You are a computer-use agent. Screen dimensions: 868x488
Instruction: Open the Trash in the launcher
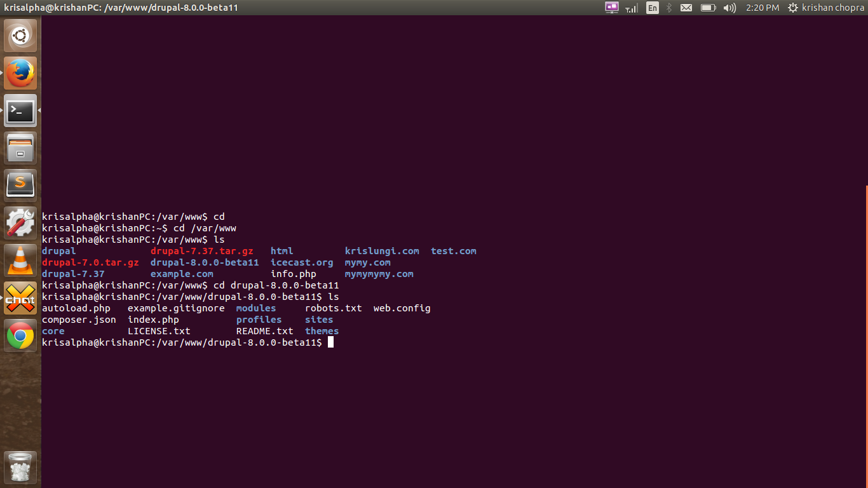[x=21, y=468]
